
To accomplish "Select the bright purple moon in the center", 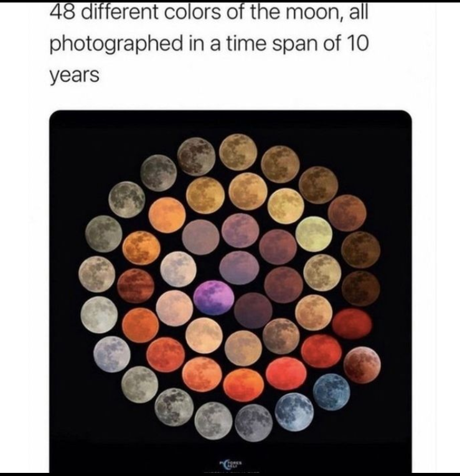I will (x=214, y=297).
